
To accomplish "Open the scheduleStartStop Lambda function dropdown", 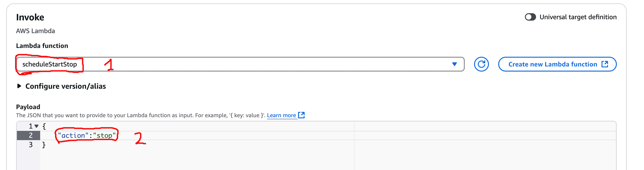I will click(240, 64).
